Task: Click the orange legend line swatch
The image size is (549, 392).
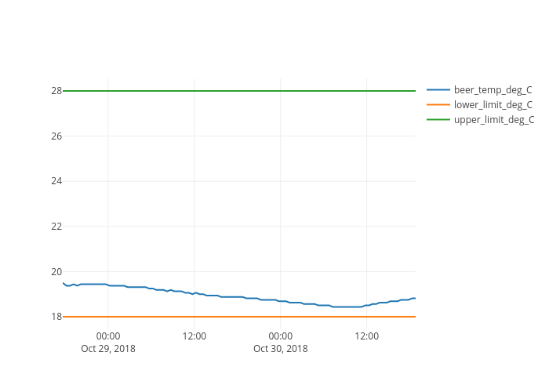Action: (x=438, y=104)
